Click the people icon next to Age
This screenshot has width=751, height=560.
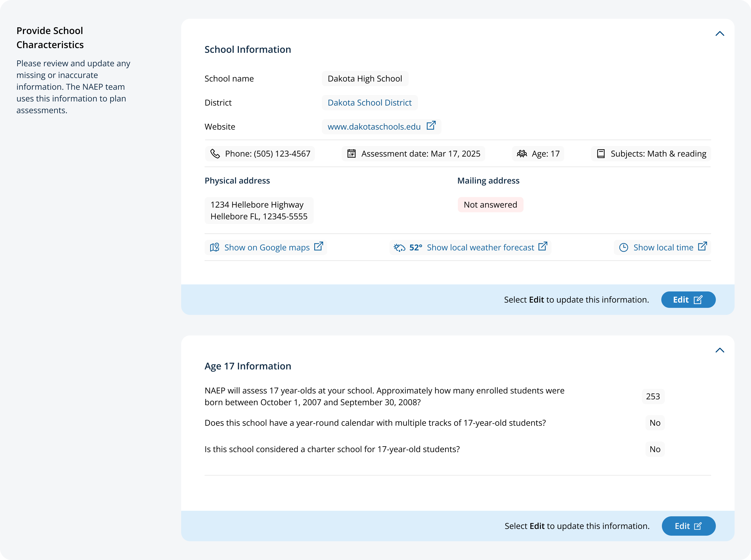[522, 154]
